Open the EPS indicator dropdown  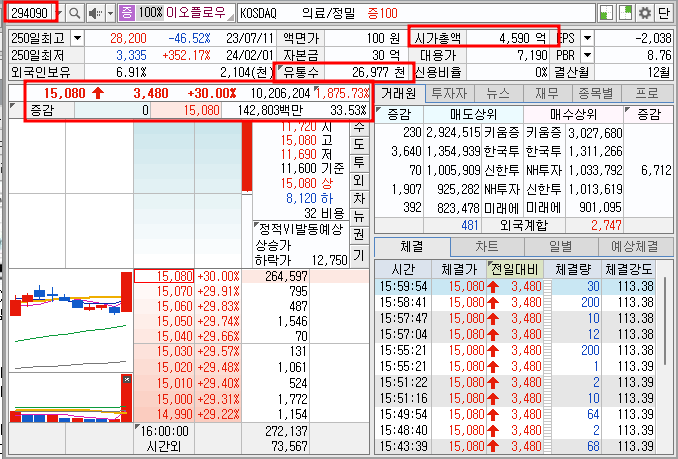tap(587, 38)
